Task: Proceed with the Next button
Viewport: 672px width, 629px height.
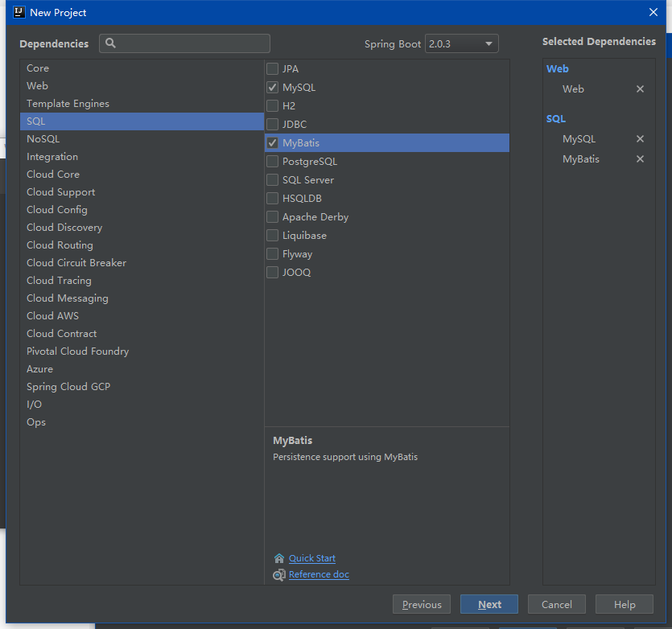Action: [x=489, y=604]
